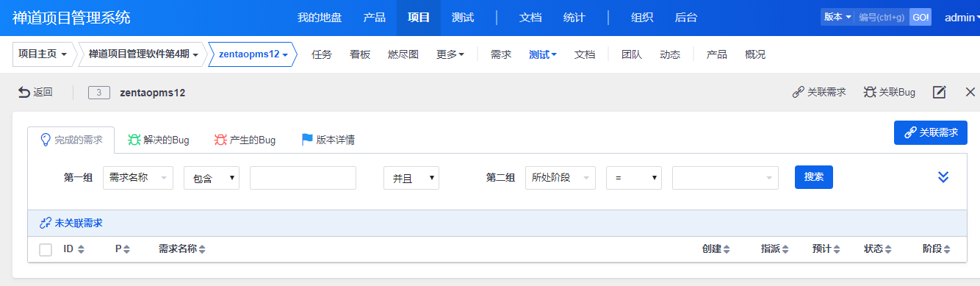The image size is (980, 286).
Task: Sort by 阶段 column arrows
Action: point(946,249)
